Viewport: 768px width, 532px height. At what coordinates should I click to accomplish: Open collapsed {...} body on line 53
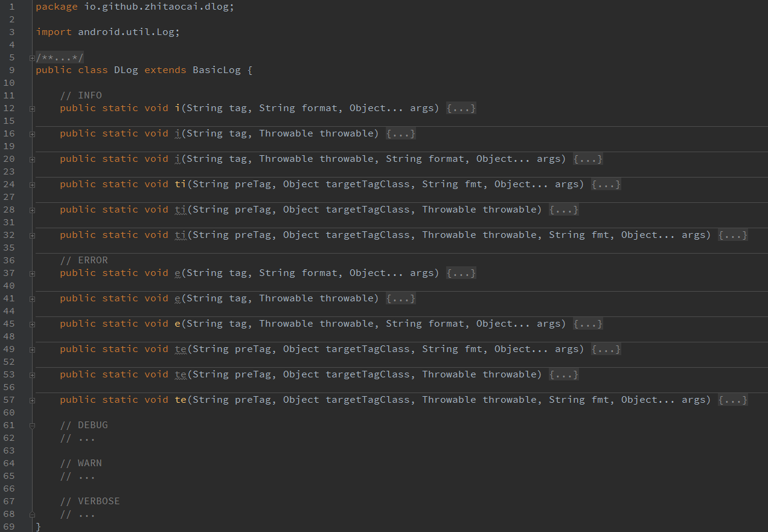pos(564,374)
